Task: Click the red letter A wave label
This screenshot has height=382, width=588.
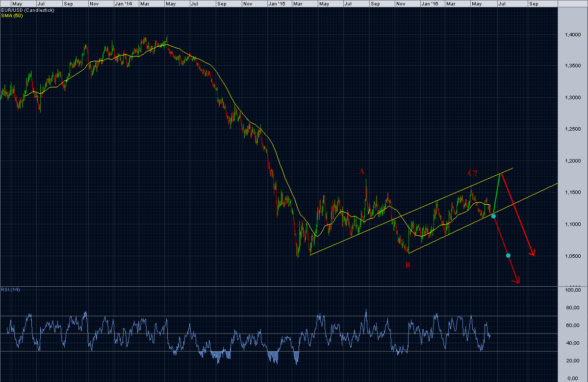Action: pyautogui.click(x=361, y=172)
